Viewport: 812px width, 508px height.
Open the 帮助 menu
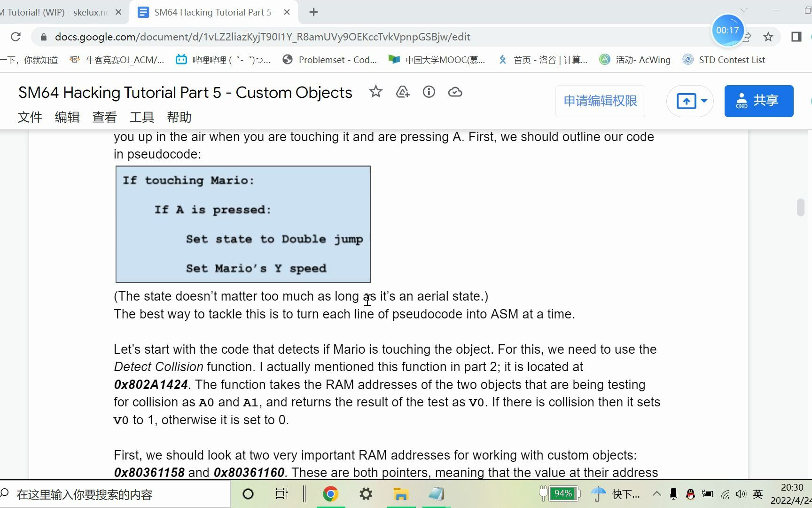(179, 117)
